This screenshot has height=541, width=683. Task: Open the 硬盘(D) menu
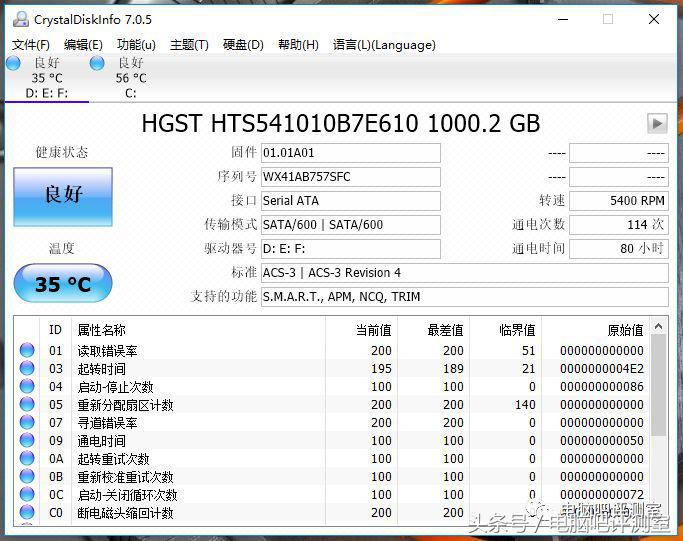click(x=243, y=44)
